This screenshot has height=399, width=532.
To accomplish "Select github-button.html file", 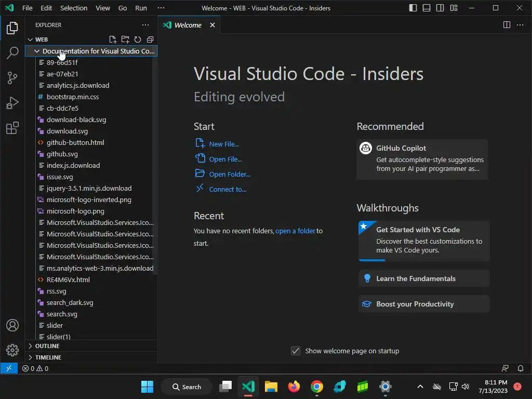I will 91,142.
